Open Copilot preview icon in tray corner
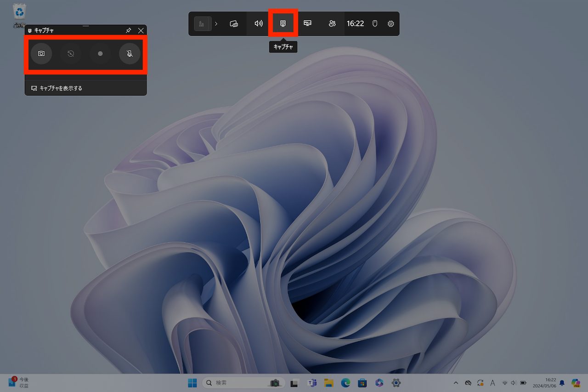The height and width of the screenshot is (392, 588). pyautogui.click(x=576, y=382)
